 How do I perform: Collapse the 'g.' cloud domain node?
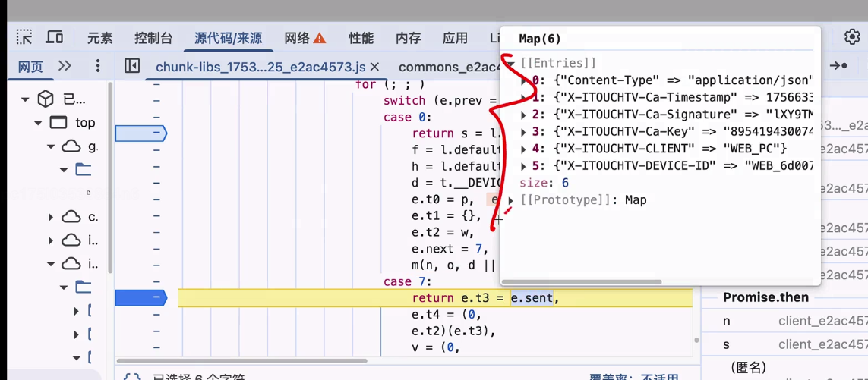pos(51,146)
